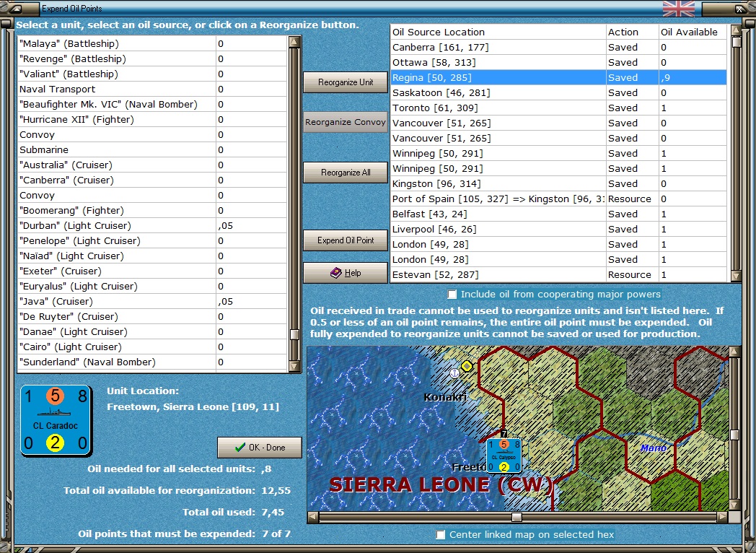
Task: Select "Beaufighter Mk. VIC" (Naval Bomber) row
Action: point(152,104)
